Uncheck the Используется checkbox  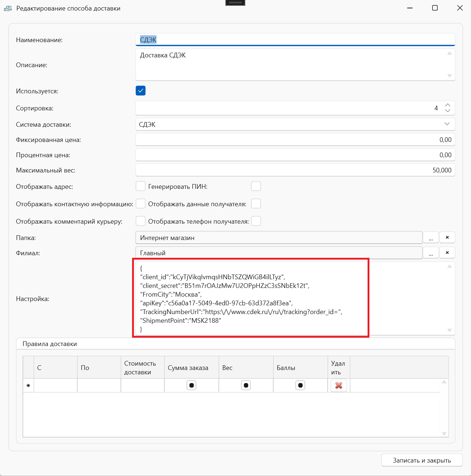pyautogui.click(x=140, y=91)
